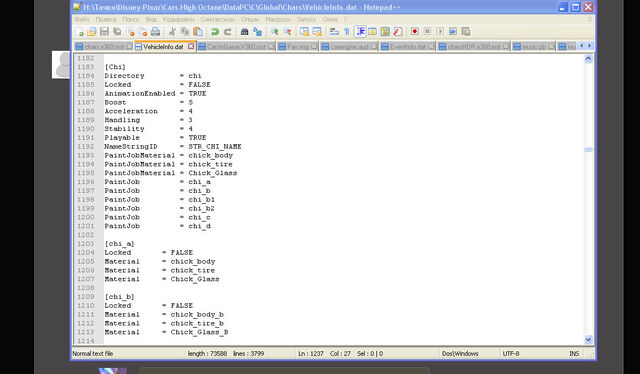Click the [Chi] section header line
This screenshot has width=640, height=374.
pos(115,67)
